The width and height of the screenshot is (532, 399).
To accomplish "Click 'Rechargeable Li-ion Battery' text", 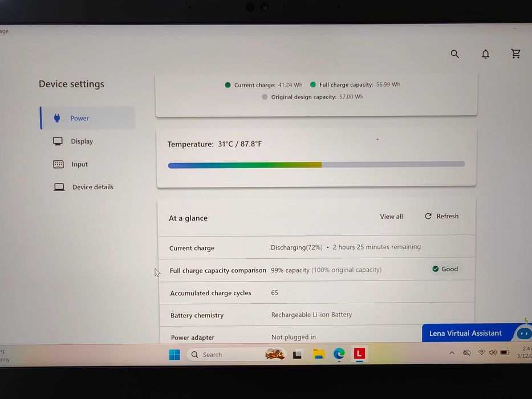I will [x=311, y=315].
